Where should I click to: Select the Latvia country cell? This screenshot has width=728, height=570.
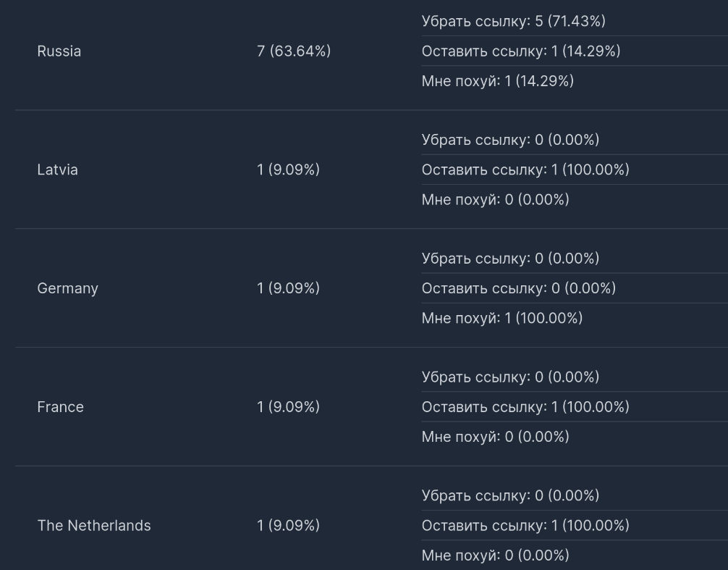pos(57,169)
